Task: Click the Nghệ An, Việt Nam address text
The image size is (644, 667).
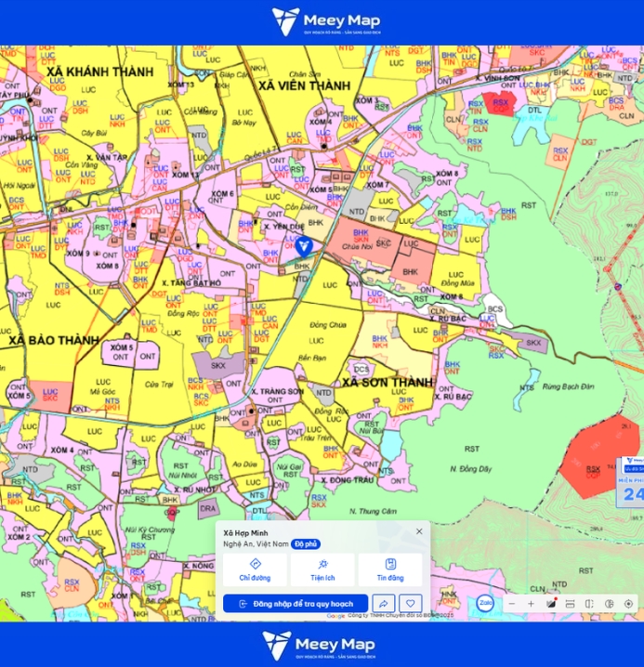Action: 256,544
